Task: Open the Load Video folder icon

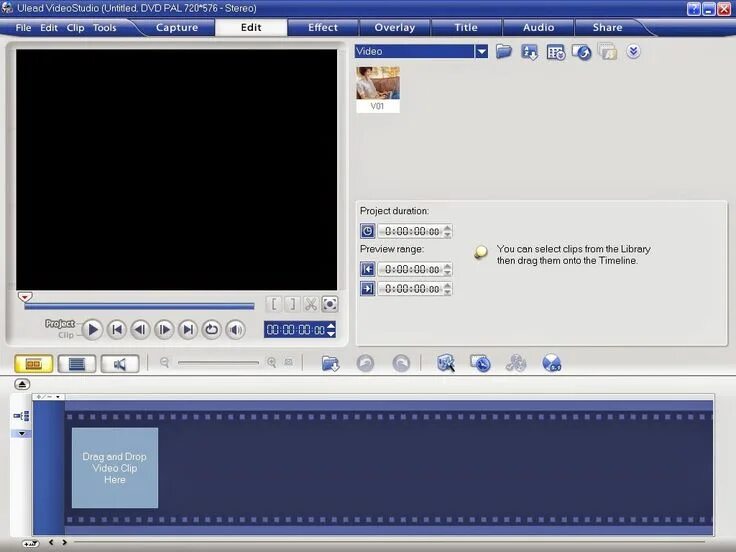Action: click(504, 51)
